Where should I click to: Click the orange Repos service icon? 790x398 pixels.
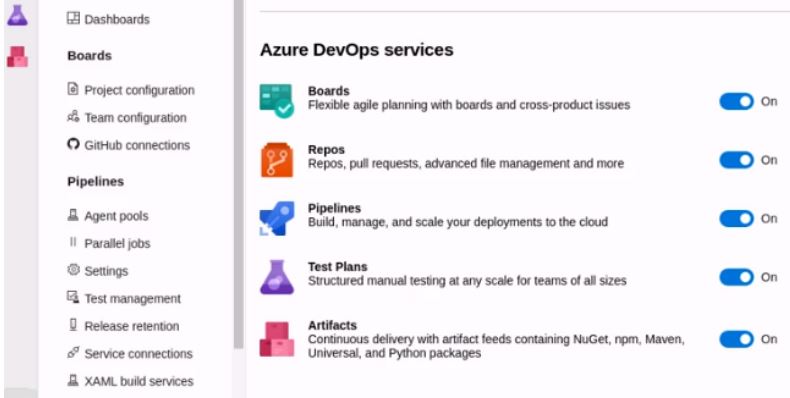click(x=277, y=159)
